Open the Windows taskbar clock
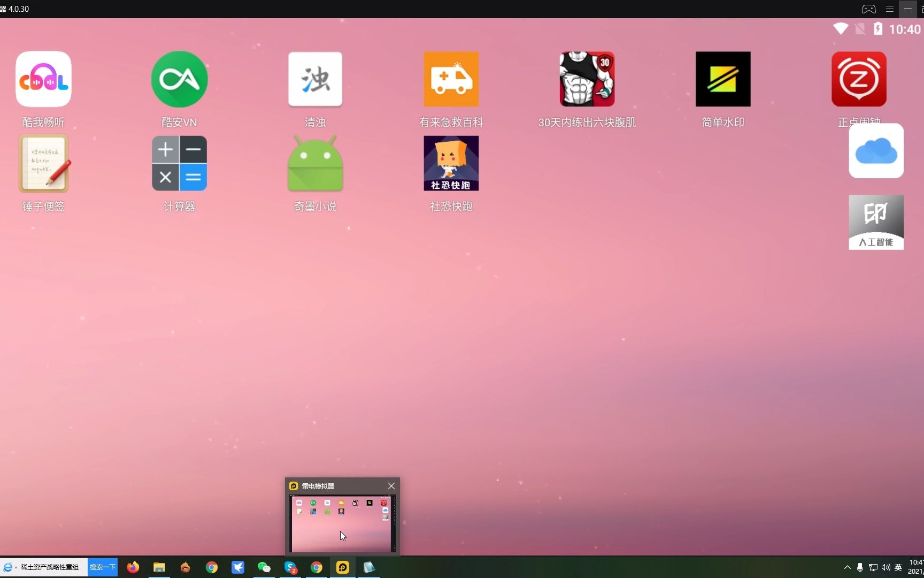This screenshot has width=924, height=578. click(915, 567)
